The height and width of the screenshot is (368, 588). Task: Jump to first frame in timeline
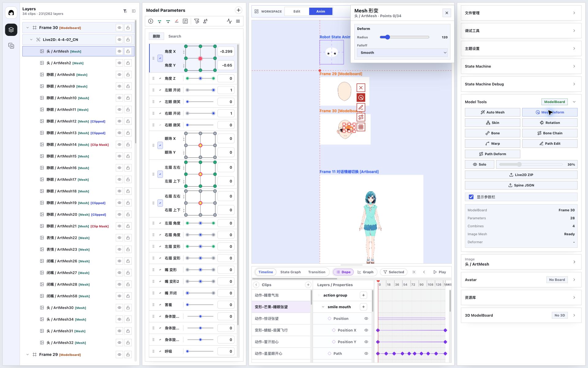pos(414,272)
